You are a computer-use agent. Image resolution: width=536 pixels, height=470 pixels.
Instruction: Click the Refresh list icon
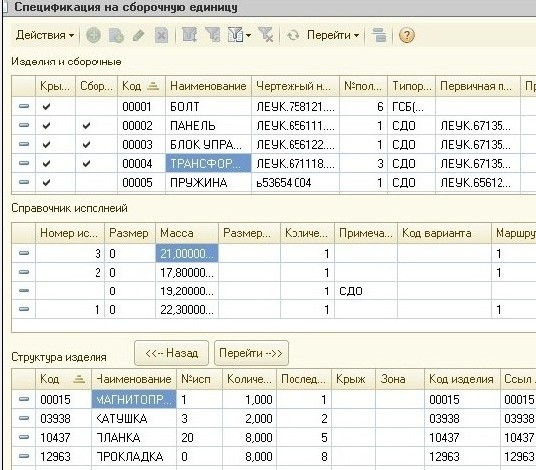point(293,35)
